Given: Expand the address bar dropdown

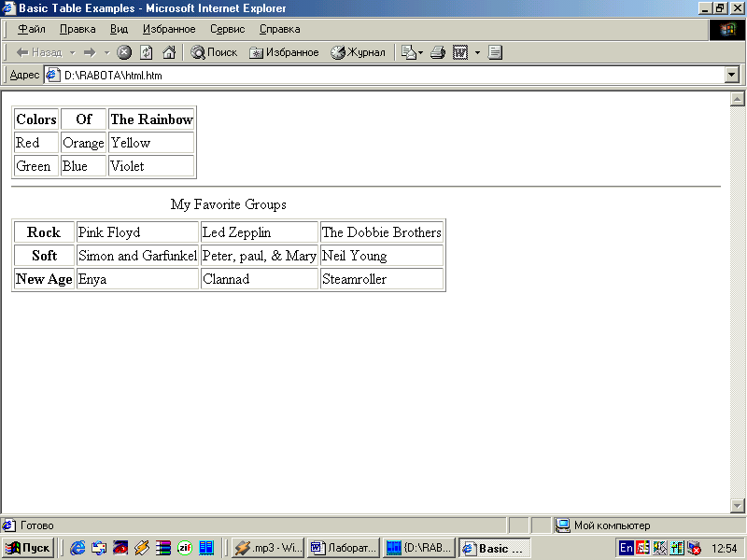Looking at the screenshot, I should click(732, 76).
